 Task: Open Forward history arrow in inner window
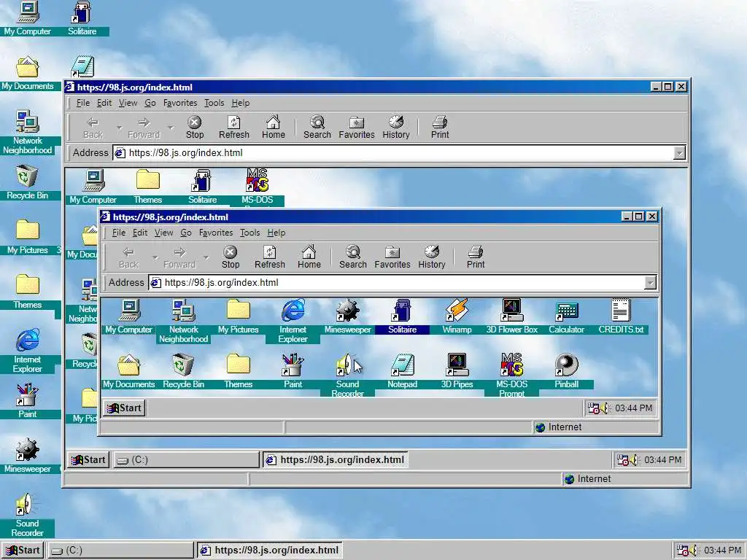click(206, 257)
